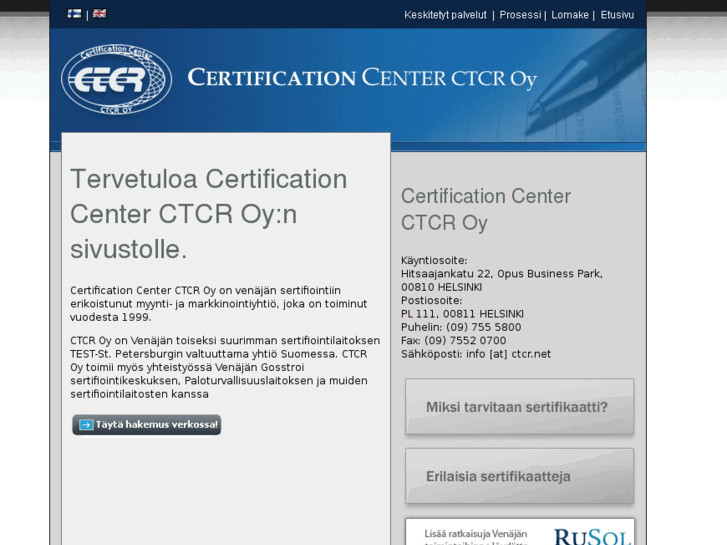Select the email text info [at] ctcr.net
Viewport: 727px width, 545px height.
point(508,354)
